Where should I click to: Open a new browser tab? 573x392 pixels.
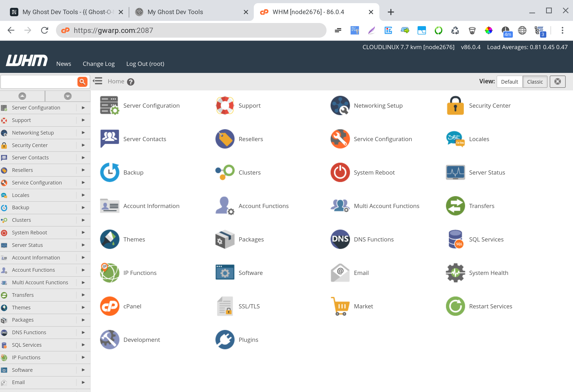click(x=391, y=12)
